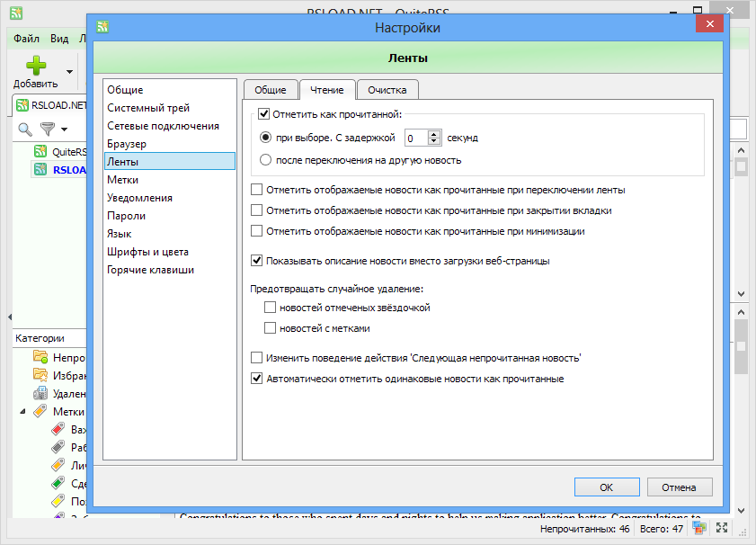Enable mark displayed news read on tab close

(256, 210)
